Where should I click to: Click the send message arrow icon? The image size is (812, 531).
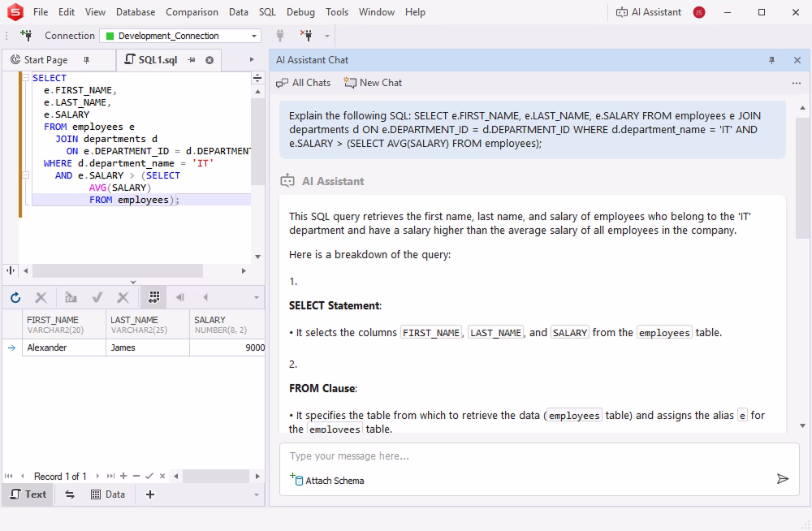coord(783,479)
